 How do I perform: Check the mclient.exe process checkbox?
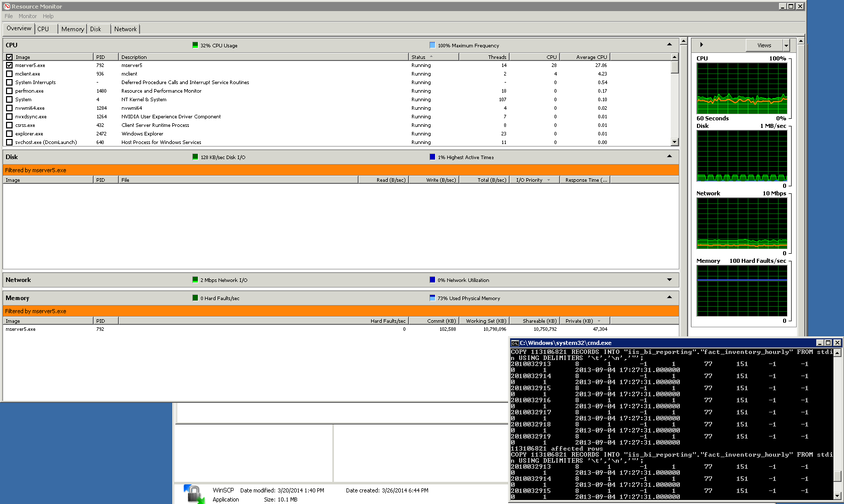[9, 74]
